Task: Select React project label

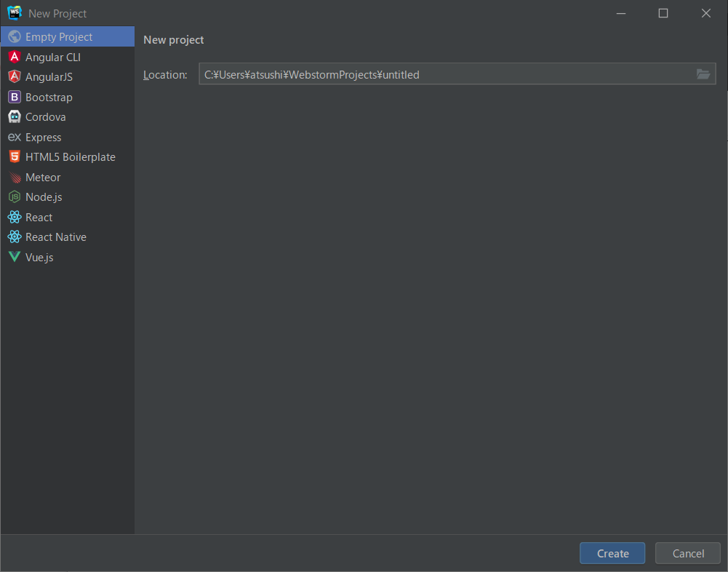Action: (x=39, y=217)
